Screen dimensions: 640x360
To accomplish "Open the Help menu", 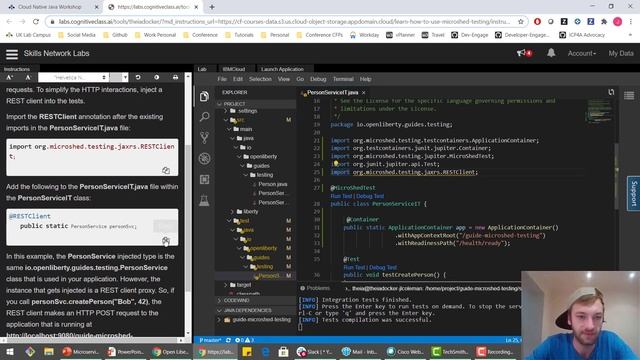I will tap(365, 79).
